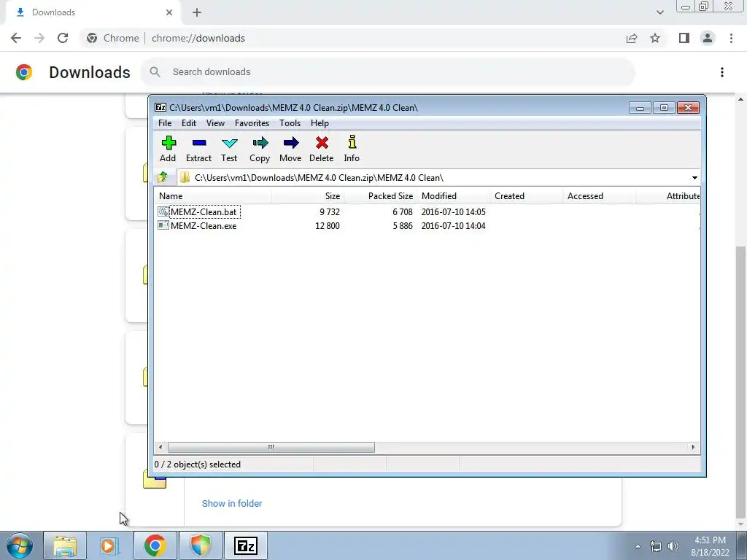Image resolution: width=747 pixels, height=560 pixels.
Task: Click the Chrome downloads page vertical scrollbar
Action: click(x=740, y=381)
